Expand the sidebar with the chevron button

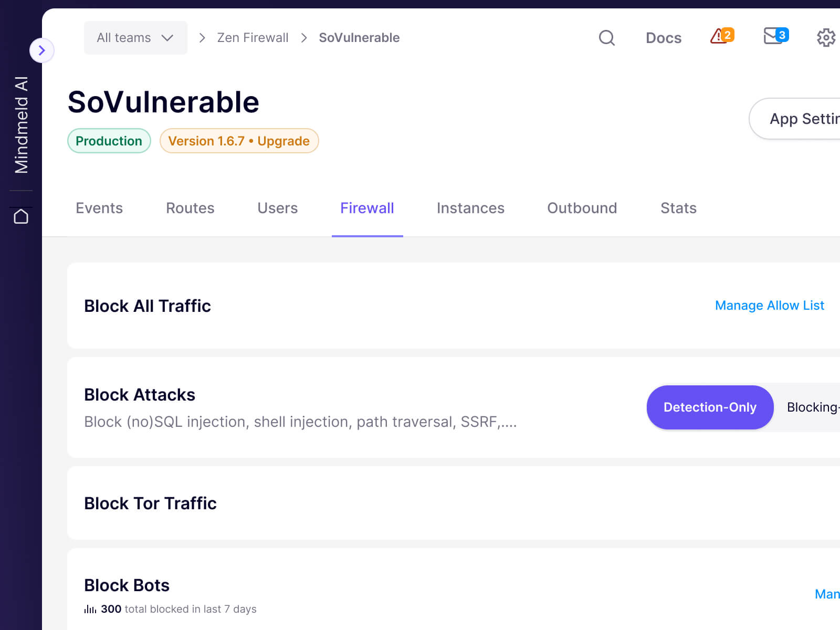point(42,50)
